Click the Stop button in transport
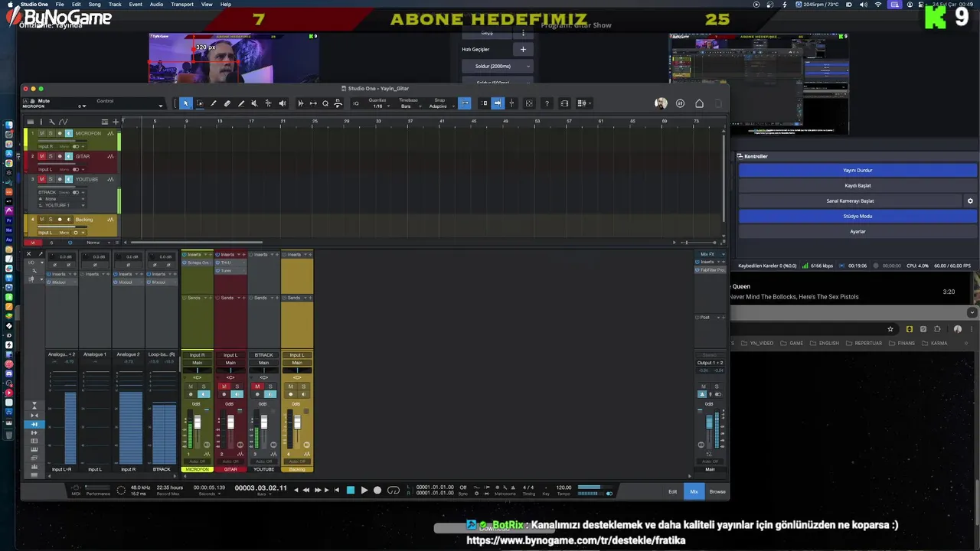The height and width of the screenshot is (551, 980). (351, 490)
